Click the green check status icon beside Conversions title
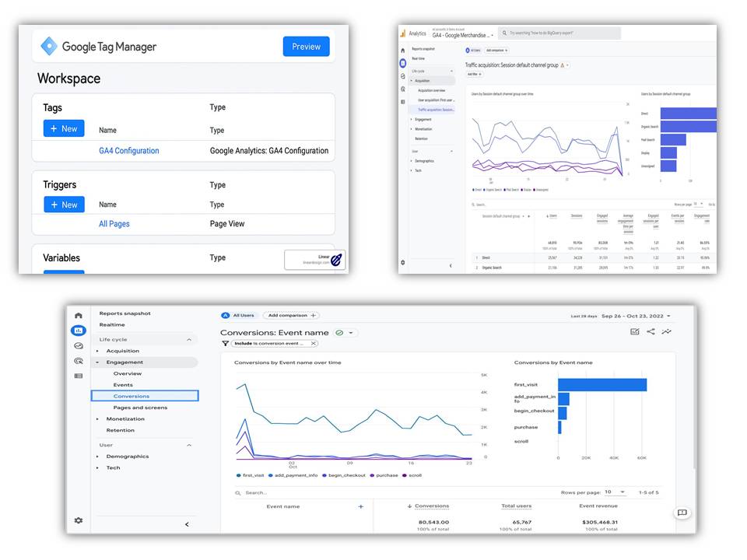Viewport: 747px width, 560px height. 339,333
